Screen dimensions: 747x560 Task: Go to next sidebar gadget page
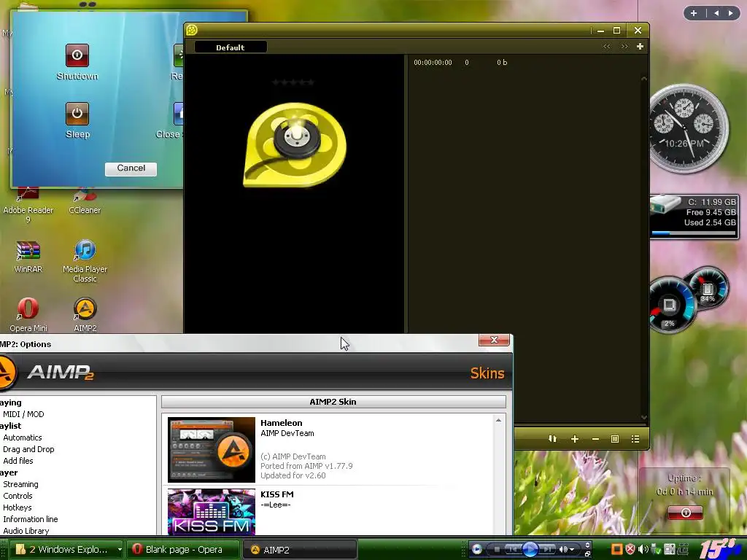730,13
